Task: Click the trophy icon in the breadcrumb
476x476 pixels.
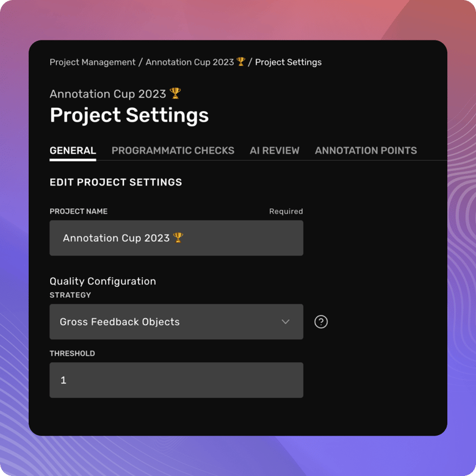Action: click(240, 62)
